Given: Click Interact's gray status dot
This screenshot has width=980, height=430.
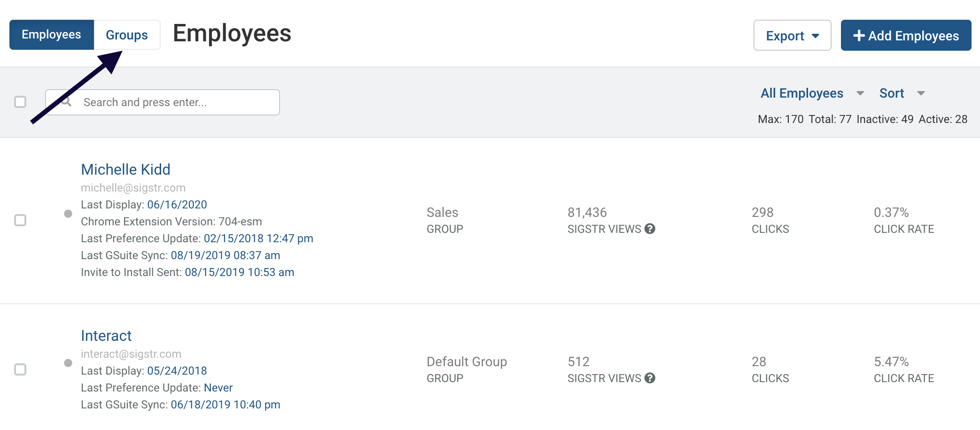Looking at the screenshot, I should tap(68, 363).
